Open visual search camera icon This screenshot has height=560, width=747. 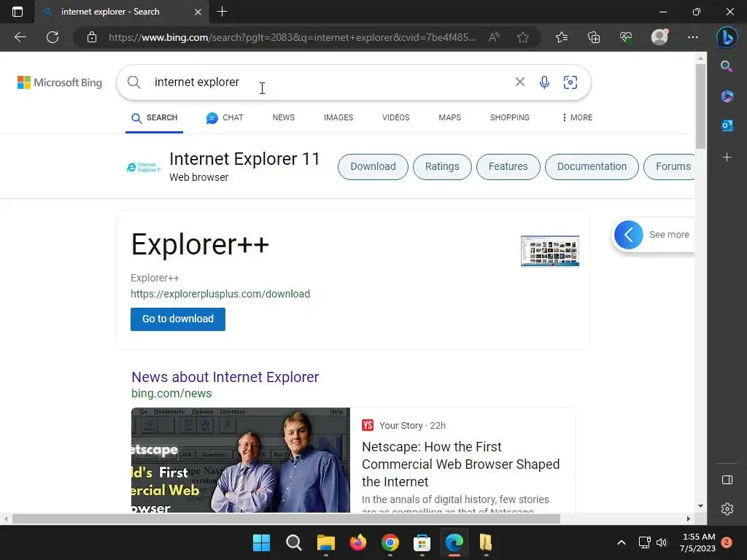point(570,82)
